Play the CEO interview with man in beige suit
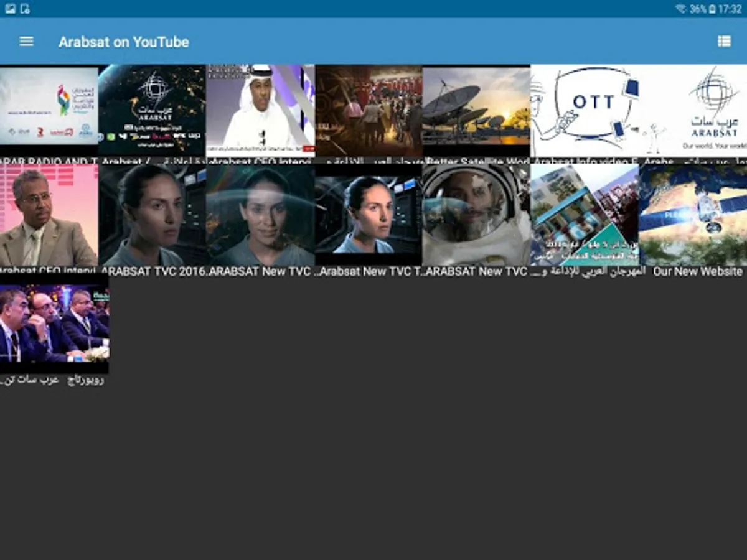 click(x=49, y=215)
